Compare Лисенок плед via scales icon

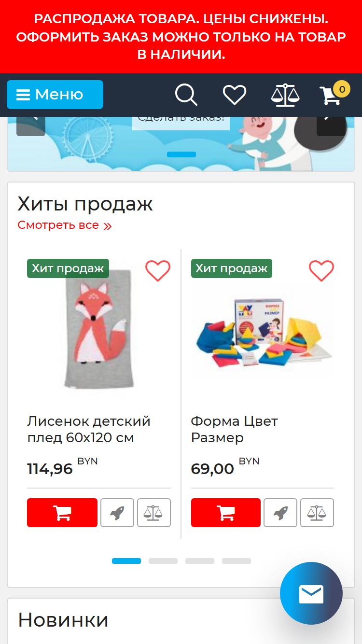[154, 513]
